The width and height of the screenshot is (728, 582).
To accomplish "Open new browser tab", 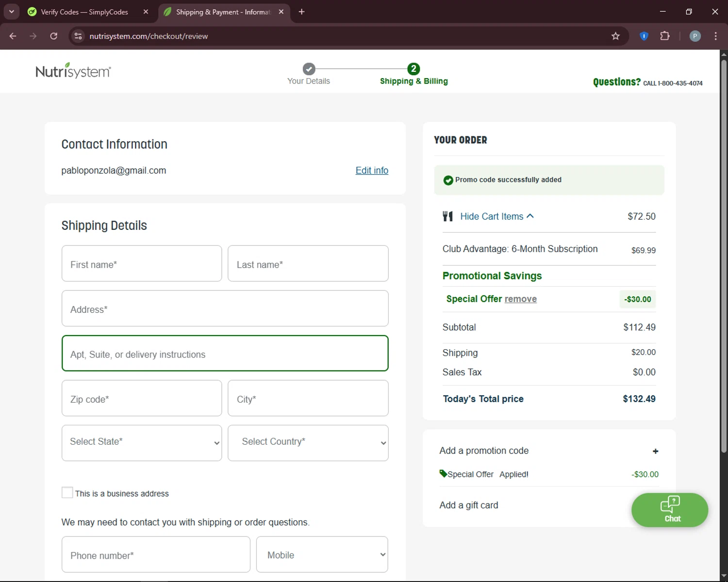I will point(301,12).
